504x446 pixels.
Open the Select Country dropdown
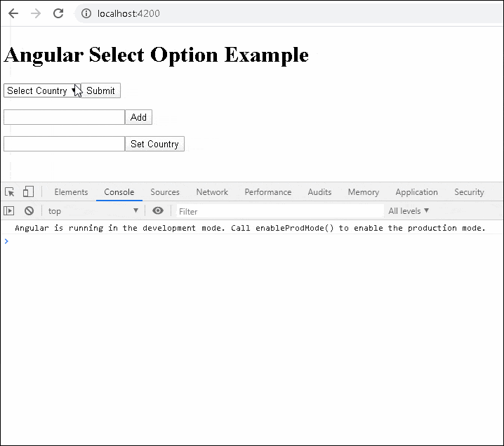pos(42,90)
